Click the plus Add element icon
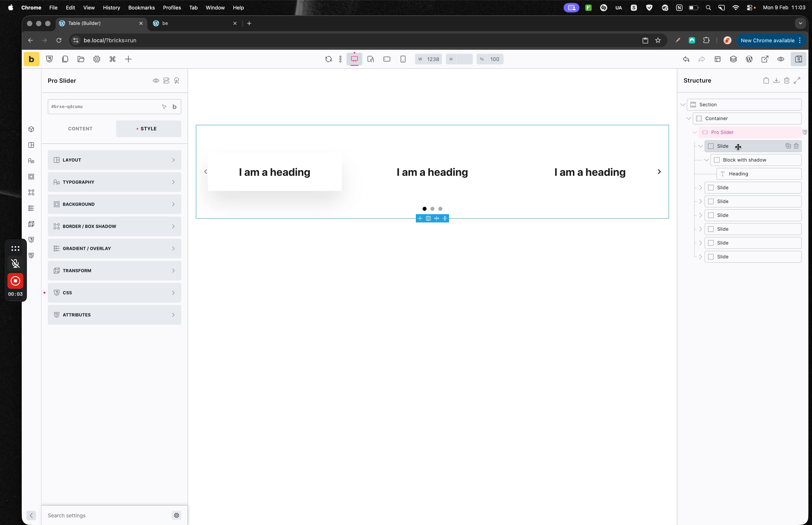The image size is (812, 525). point(129,59)
